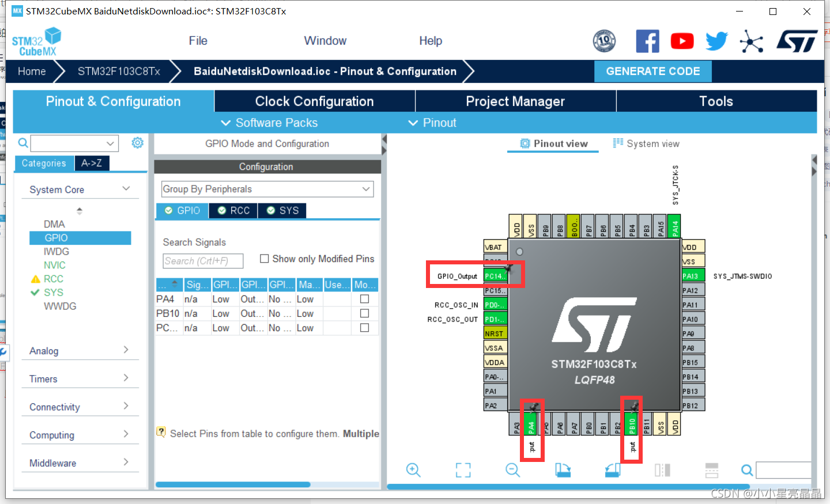
Task: Select IWDG in System Core
Action: pyautogui.click(x=56, y=252)
